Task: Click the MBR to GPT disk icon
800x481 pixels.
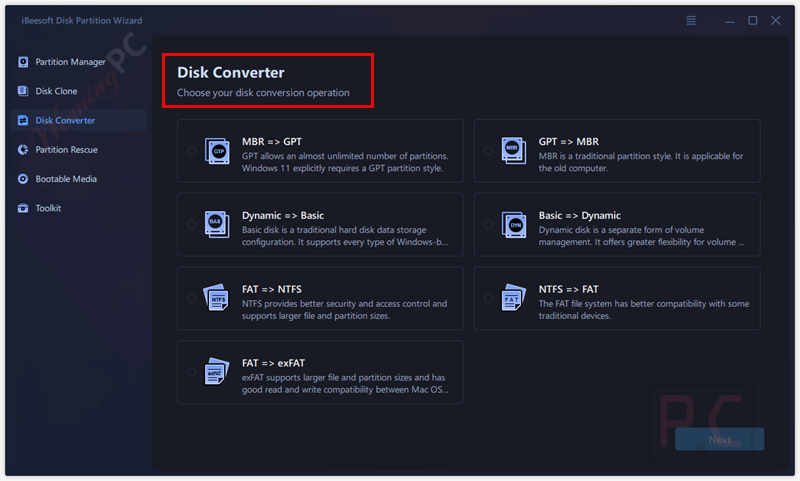Action: tap(217, 151)
